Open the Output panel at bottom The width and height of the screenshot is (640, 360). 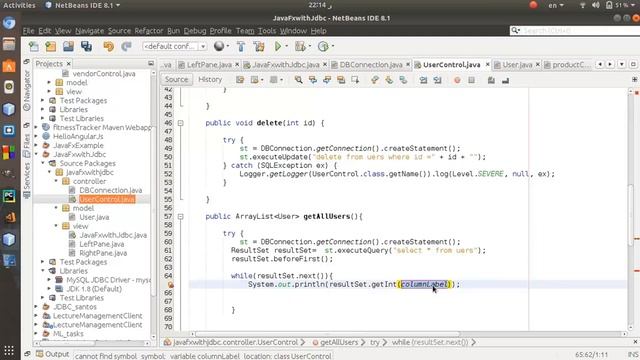tap(52, 354)
